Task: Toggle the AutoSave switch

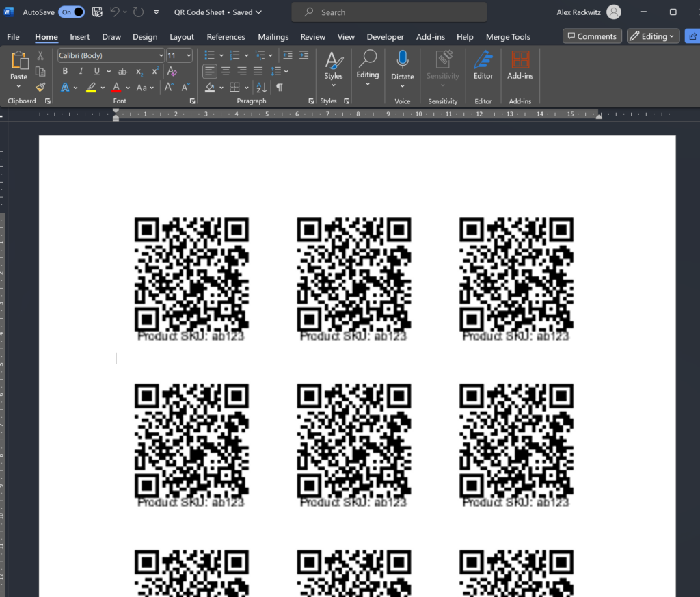Action: click(x=71, y=12)
